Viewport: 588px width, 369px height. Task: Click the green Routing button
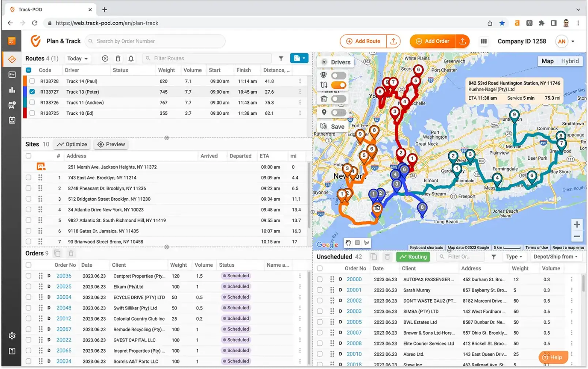(413, 256)
